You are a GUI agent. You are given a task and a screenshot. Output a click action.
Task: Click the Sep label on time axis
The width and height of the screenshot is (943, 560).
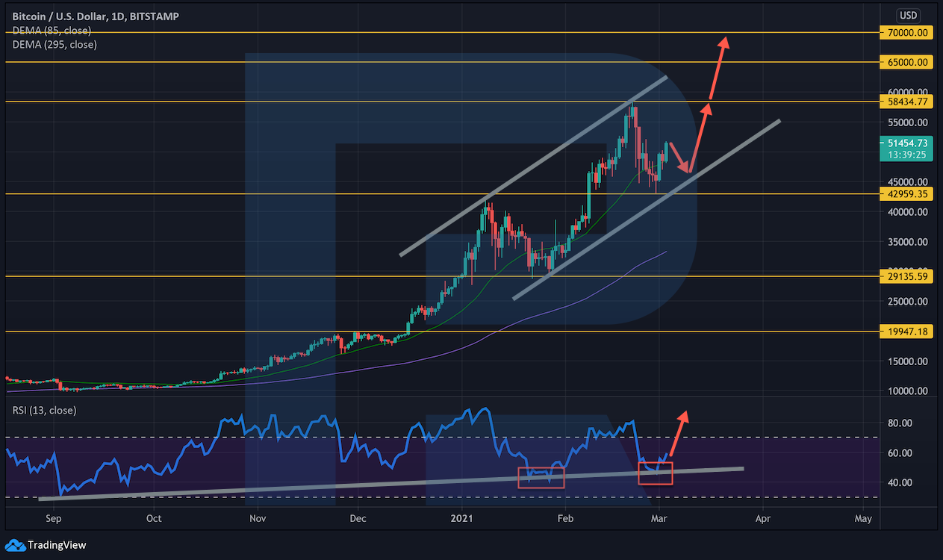pos(53,518)
